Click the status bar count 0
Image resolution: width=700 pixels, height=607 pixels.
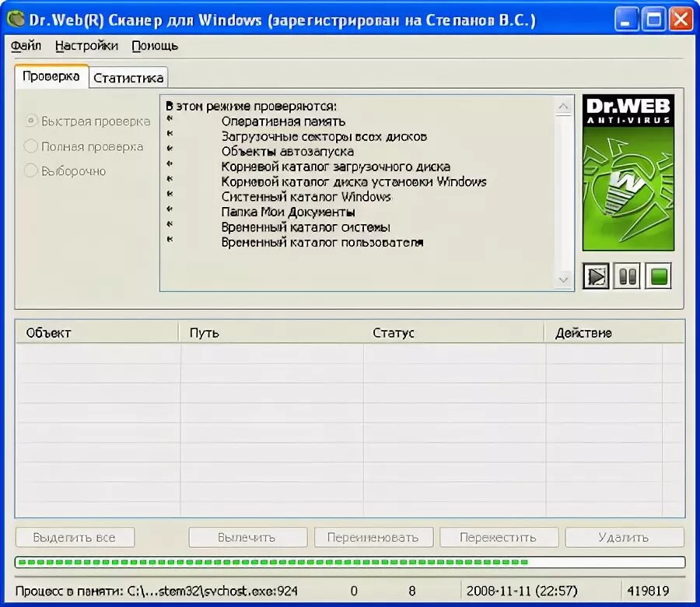(x=354, y=591)
